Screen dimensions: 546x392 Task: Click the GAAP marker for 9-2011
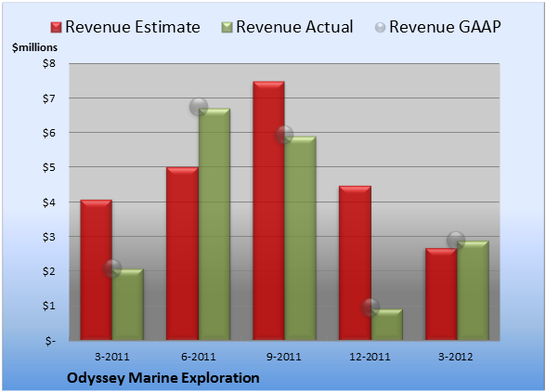point(284,135)
